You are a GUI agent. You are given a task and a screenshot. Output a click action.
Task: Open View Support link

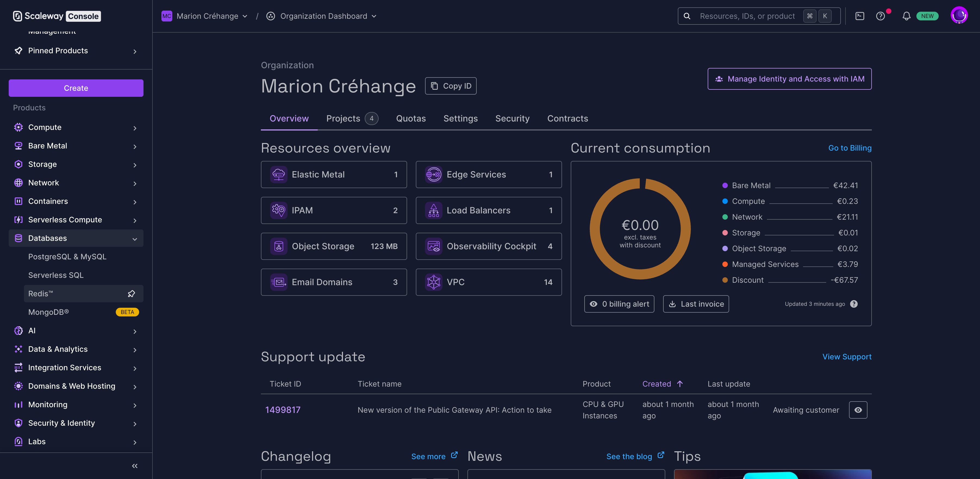(x=847, y=356)
